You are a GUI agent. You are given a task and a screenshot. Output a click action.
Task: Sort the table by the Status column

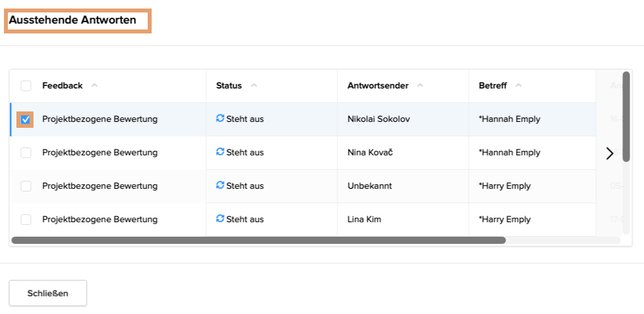229,85
